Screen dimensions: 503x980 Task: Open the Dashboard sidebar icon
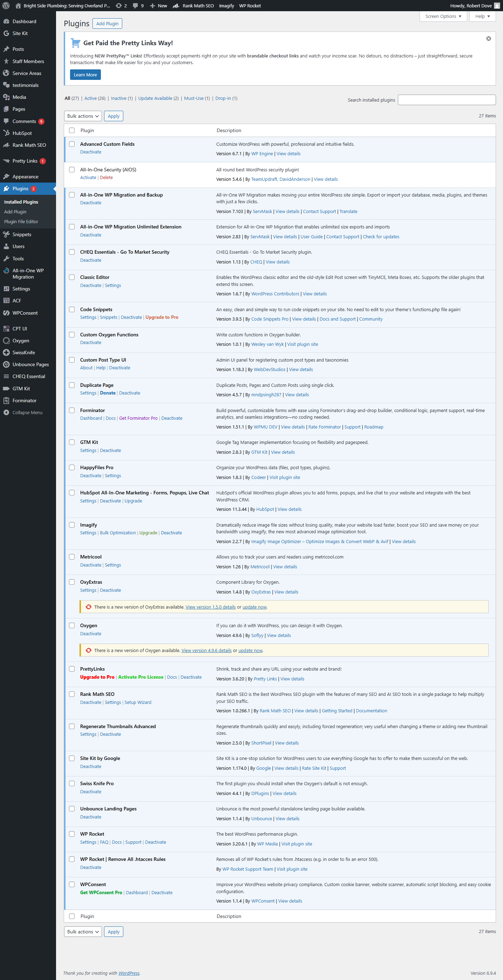click(6, 21)
